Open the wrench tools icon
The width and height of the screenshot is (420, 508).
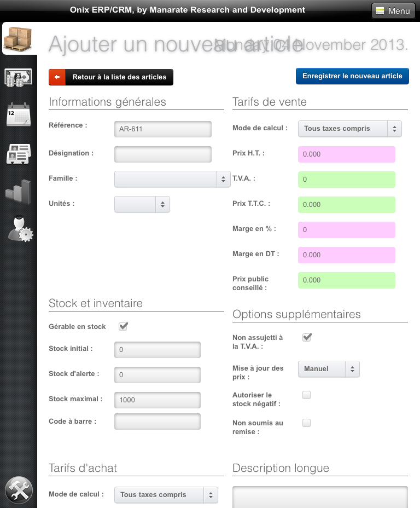[19, 490]
